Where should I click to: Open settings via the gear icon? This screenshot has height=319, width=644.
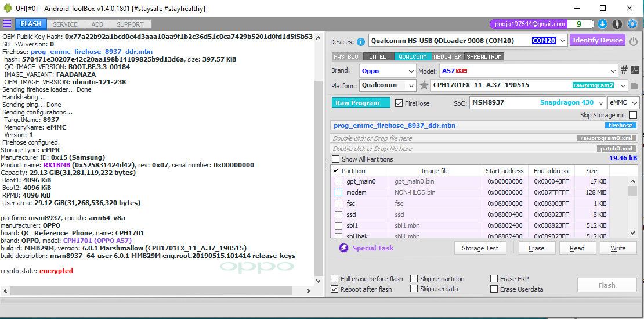tap(632, 24)
